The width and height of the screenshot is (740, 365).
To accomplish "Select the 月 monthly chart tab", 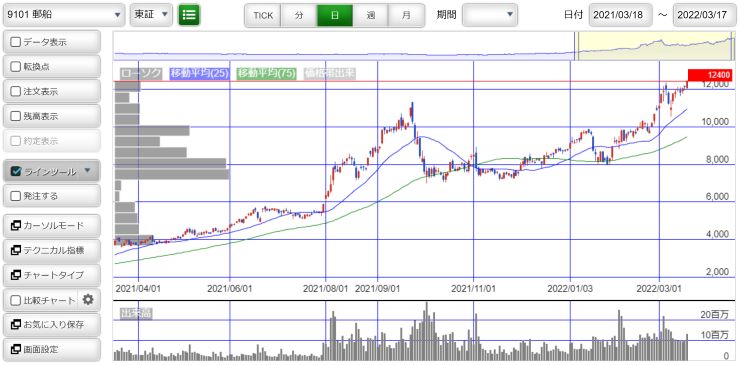I will pyautogui.click(x=406, y=15).
